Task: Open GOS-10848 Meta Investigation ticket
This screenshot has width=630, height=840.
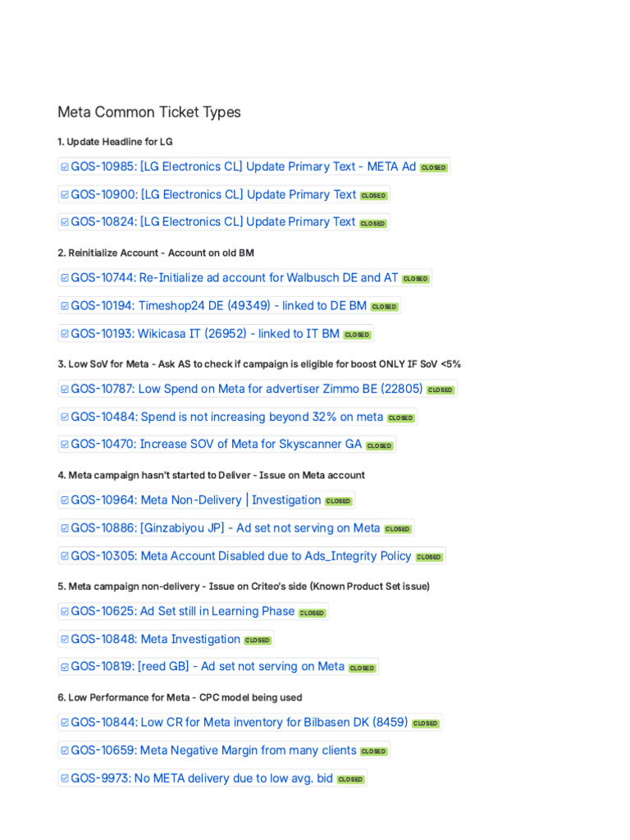Action: point(155,638)
